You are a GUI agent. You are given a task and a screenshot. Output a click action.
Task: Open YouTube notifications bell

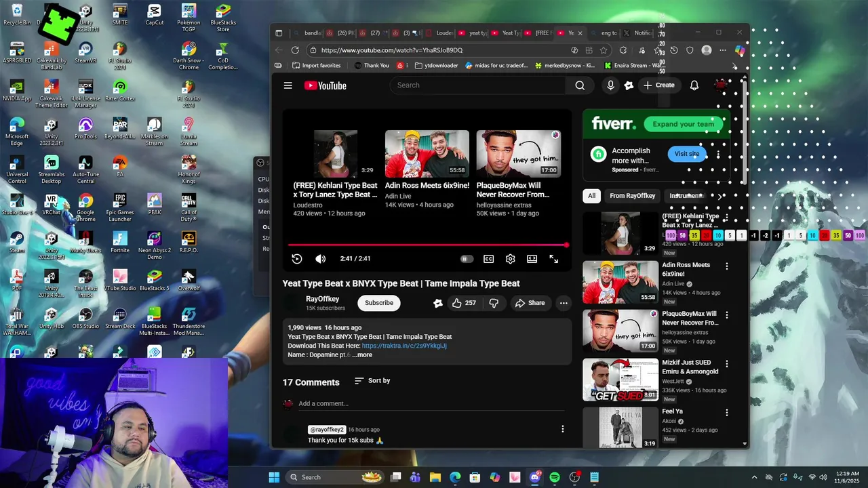point(694,85)
